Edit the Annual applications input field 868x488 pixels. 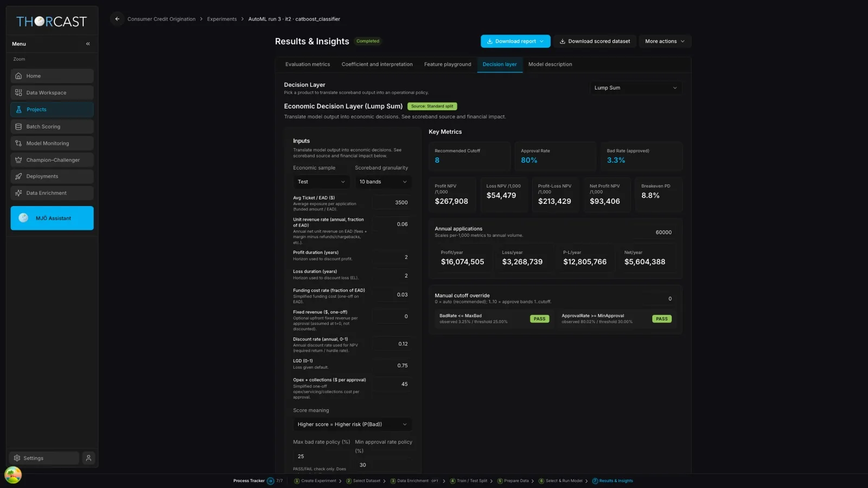click(x=650, y=232)
